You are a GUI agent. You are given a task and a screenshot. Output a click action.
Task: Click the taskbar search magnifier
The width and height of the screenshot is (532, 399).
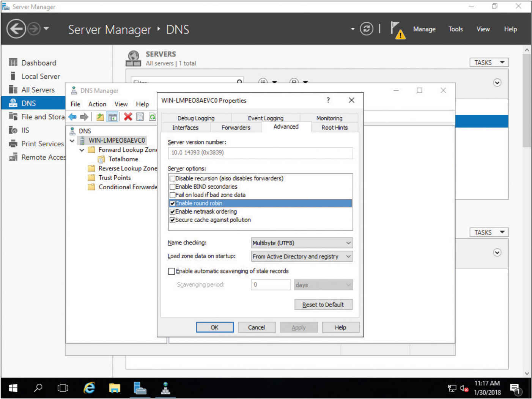(38, 388)
